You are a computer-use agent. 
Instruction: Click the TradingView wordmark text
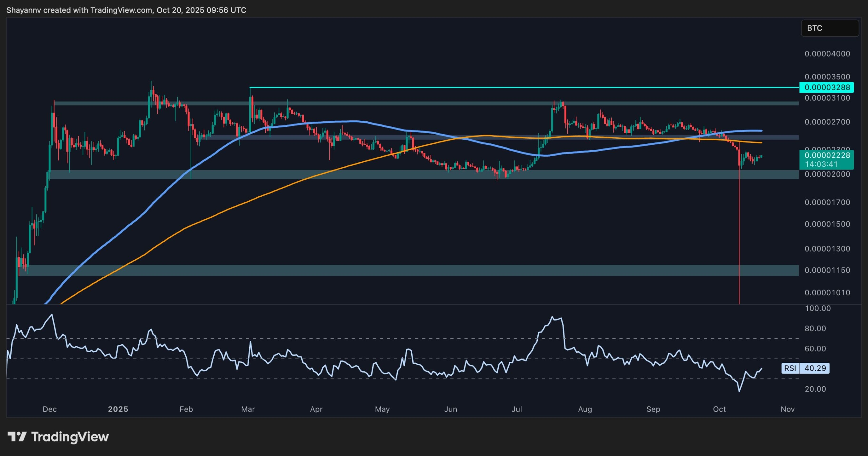click(70, 437)
